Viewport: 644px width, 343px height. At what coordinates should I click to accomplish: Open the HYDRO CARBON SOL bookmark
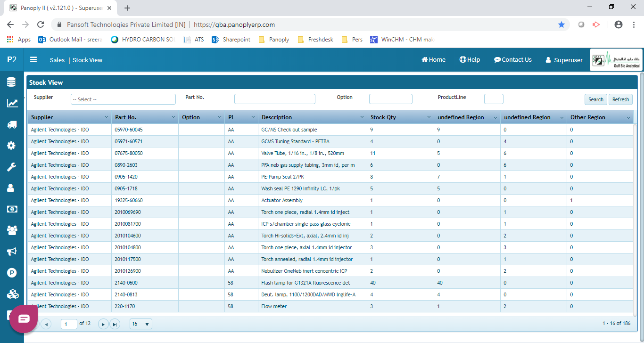[x=143, y=40]
